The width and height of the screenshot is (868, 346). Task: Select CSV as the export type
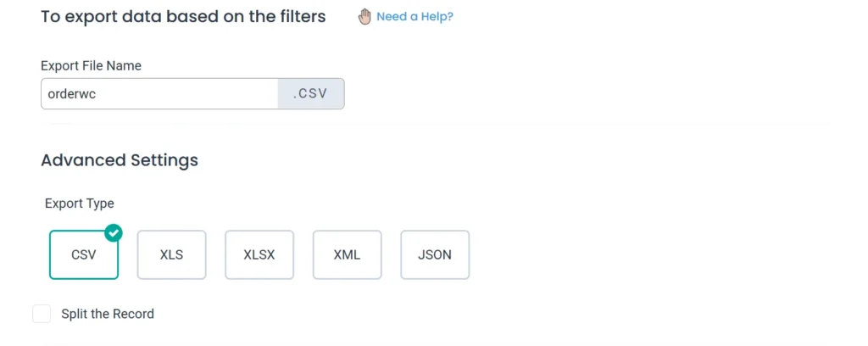(x=84, y=254)
